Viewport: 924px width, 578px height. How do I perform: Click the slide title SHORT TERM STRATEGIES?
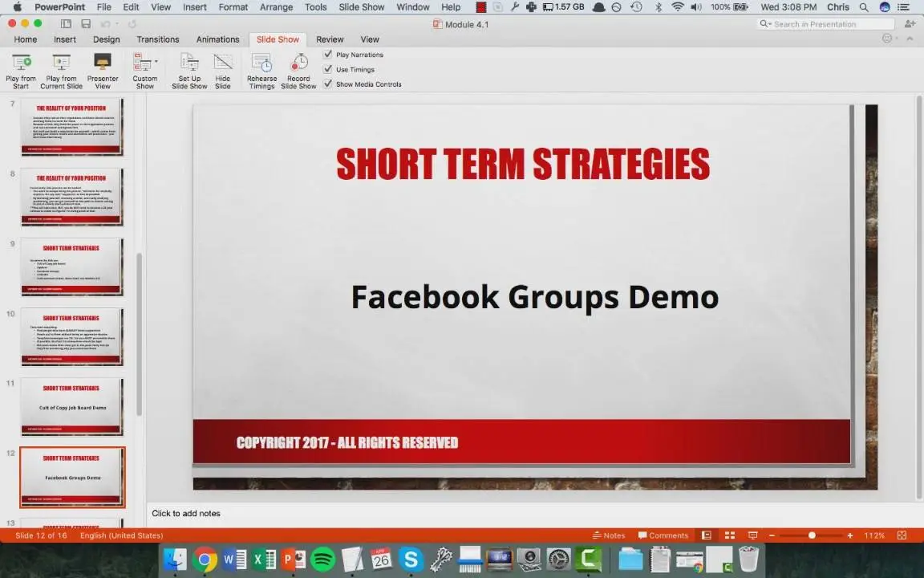(523, 164)
